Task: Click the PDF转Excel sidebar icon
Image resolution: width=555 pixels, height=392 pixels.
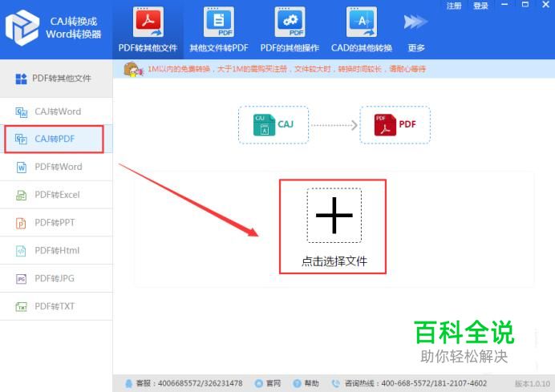Action: pyautogui.click(x=21, y=195)
